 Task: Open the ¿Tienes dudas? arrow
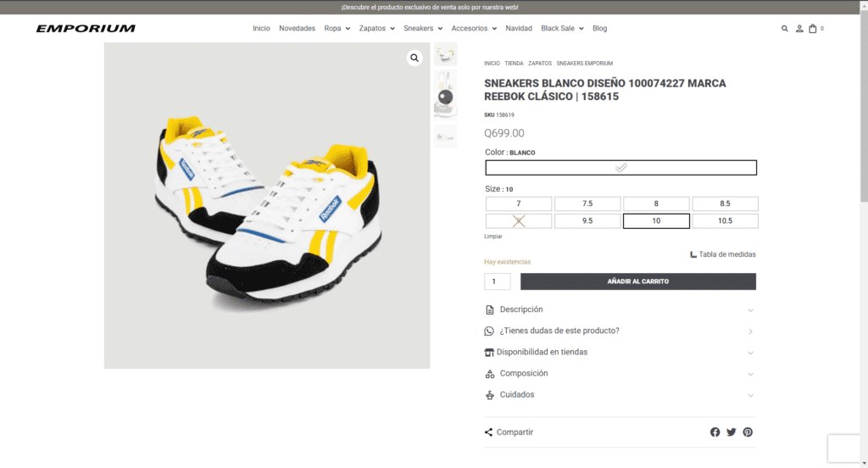pyautogui.click(x=751, y=331)
